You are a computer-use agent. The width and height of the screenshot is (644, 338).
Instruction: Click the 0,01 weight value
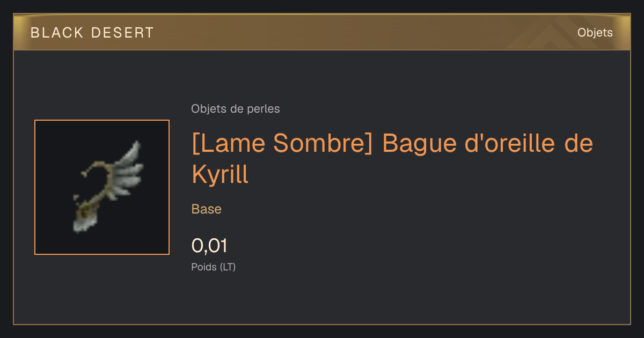click(209, 246)
